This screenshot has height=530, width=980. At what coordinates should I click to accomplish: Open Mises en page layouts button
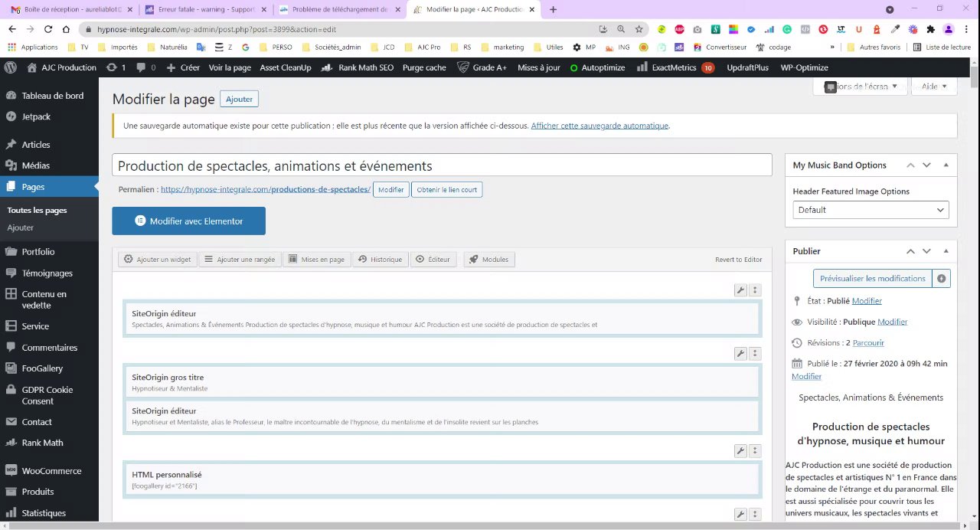(316, 260)
